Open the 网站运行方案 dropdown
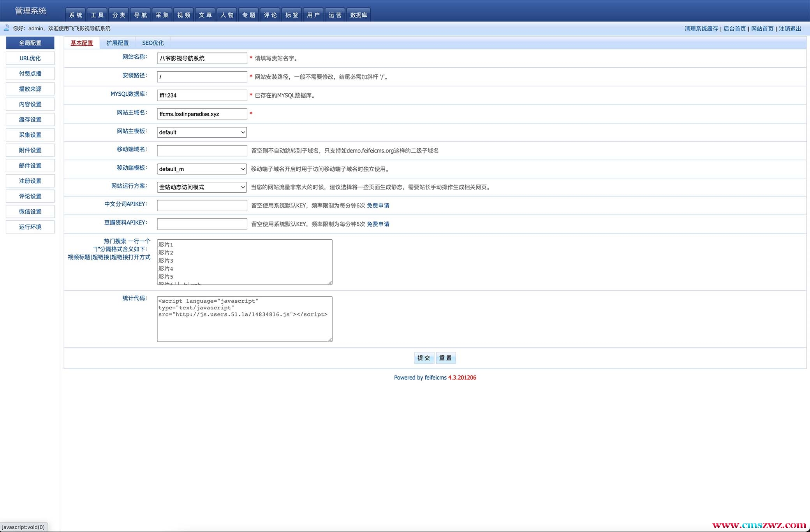Image resolution: width=810 pixels, height=532 pixels. 202,187
